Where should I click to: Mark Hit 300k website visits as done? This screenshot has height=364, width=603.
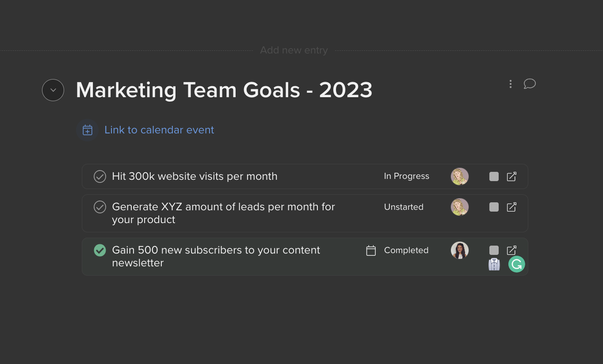[100, 176]
